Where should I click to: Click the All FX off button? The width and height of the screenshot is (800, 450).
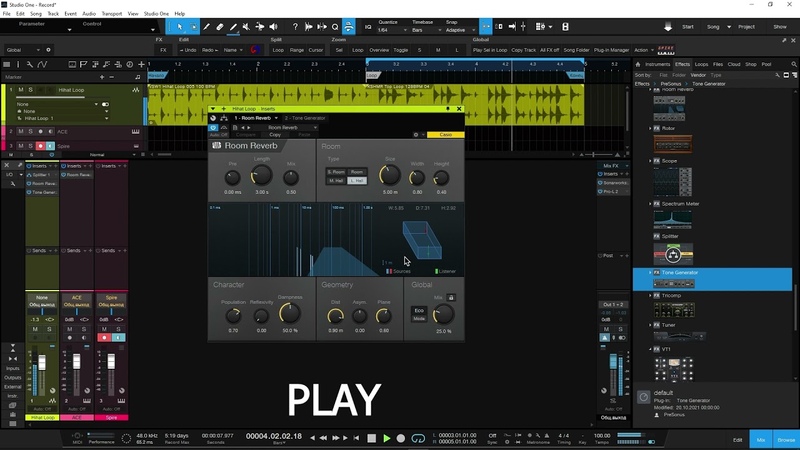549,50
